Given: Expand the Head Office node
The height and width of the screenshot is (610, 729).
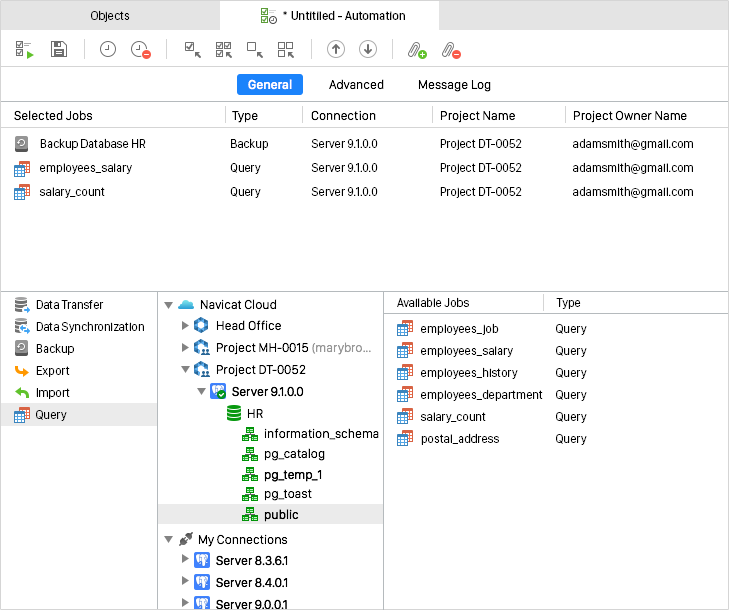Looking at the screenshot, I should 185,325.
